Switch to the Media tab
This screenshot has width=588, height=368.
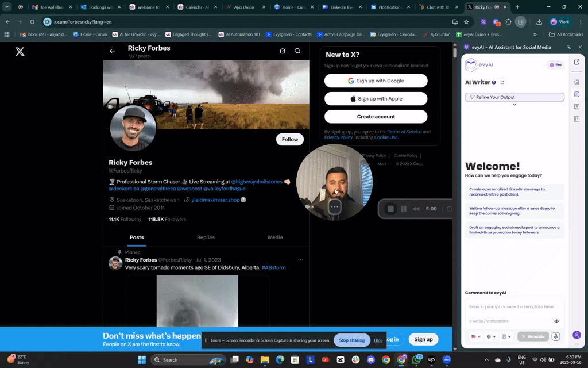[x=275, y=237]
